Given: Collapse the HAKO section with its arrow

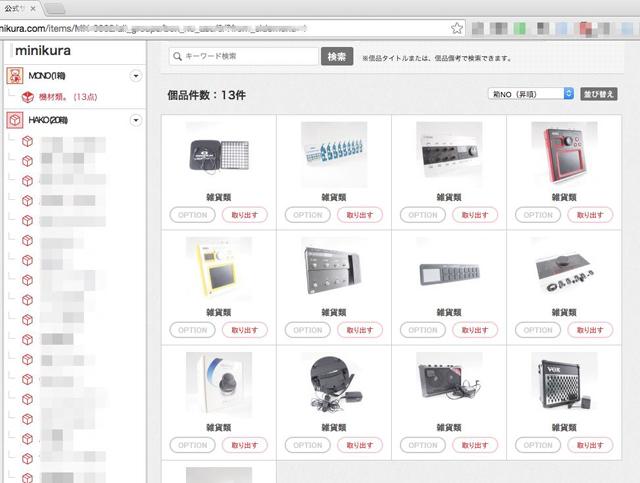Looking at the screenshot, I should click(x=136, y=120).
